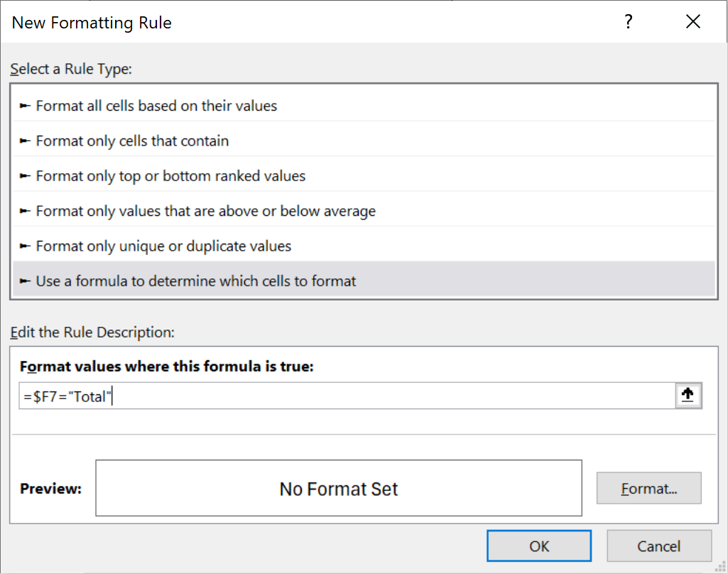728x574 pixels.
Task: Pick 'Format only values above or below average'
Action: click(x=205, y=211)
